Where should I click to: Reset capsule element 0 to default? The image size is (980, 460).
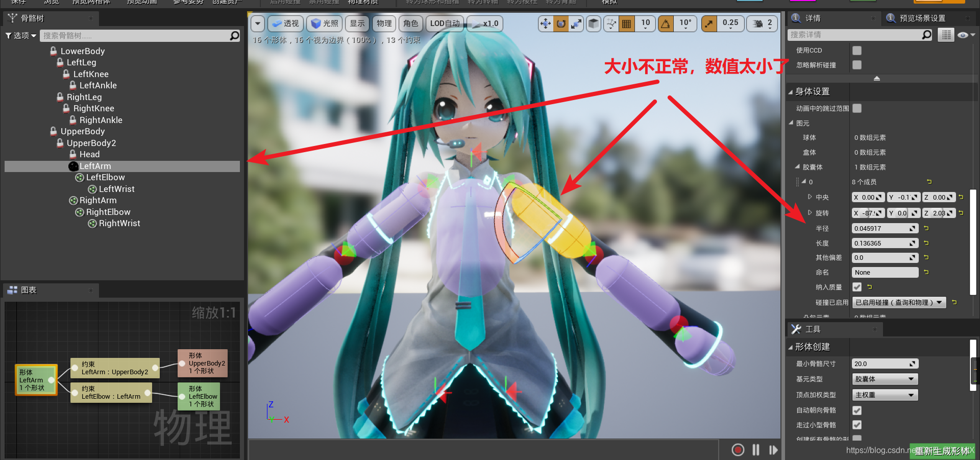click(x=929, y=182)
